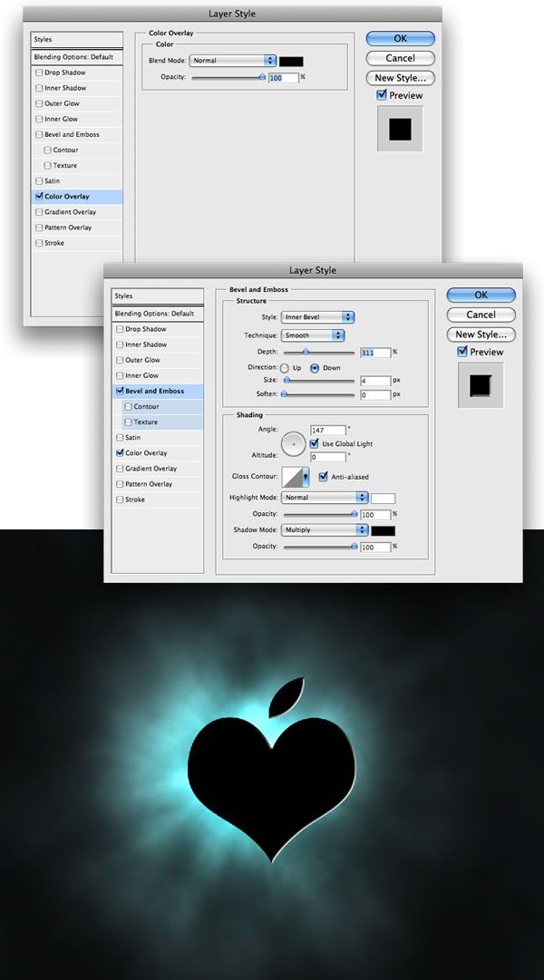Select the Down direction radio button
Image resolution: width=544 pixels, height=980 pixels.
(x=316, y=368)
